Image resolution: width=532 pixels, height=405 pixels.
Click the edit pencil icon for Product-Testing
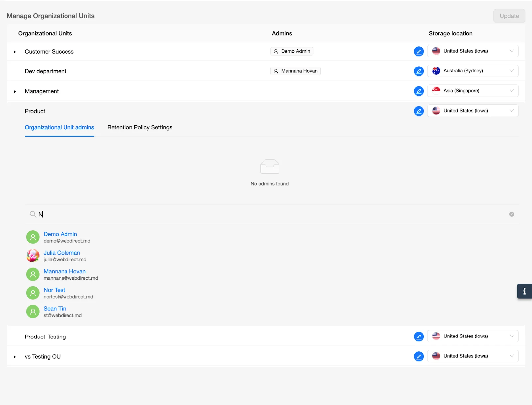click(x=419, y=337)
